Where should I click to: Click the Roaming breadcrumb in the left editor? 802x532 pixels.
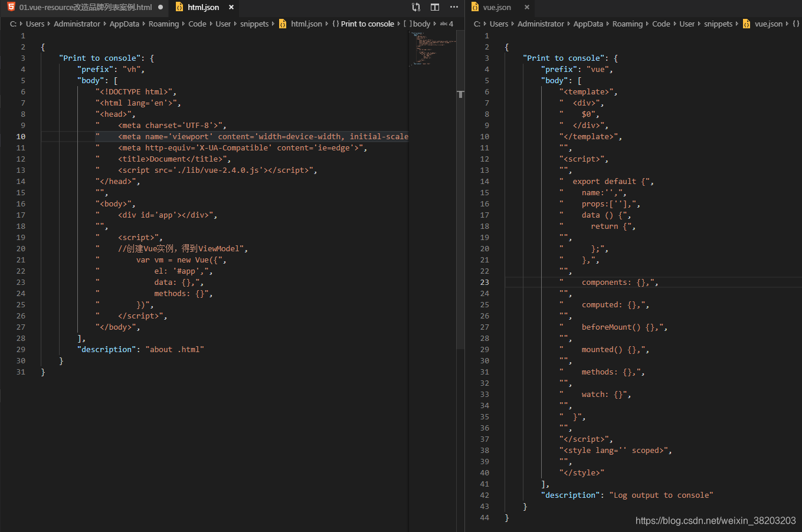163,24
